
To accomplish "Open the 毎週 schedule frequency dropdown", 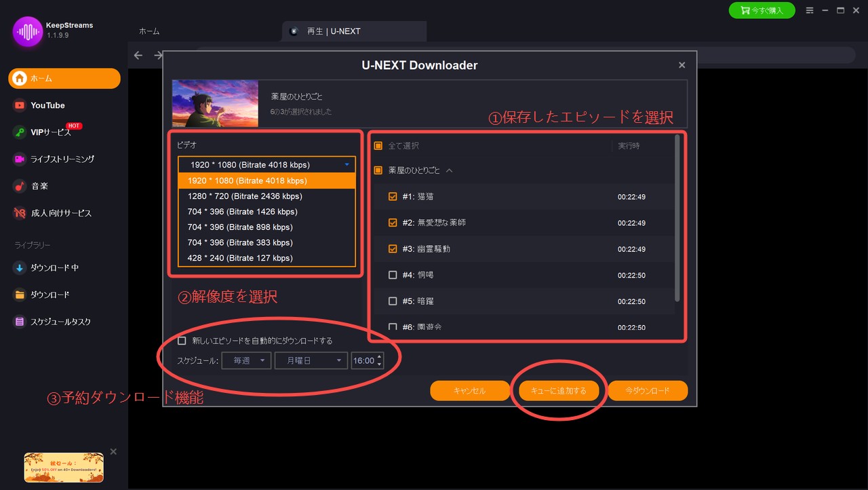I will pos(246,360).
